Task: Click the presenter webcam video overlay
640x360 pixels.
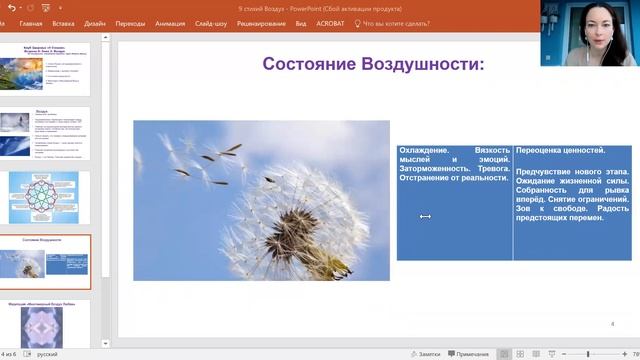Action: pos(590,33)
